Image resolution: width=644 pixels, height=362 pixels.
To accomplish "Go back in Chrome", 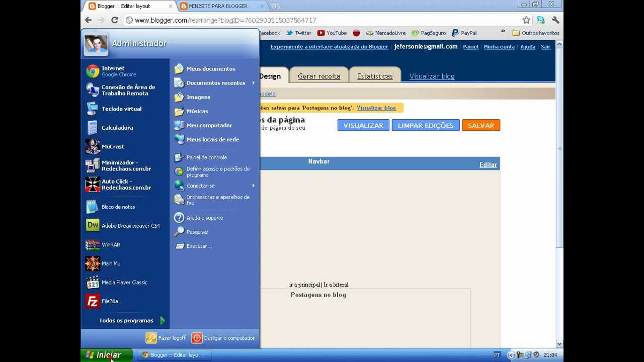I will tap(89, 20).
